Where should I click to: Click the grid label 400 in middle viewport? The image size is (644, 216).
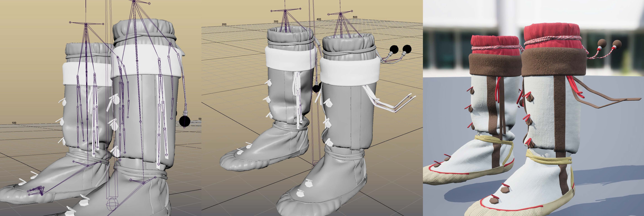319,19
